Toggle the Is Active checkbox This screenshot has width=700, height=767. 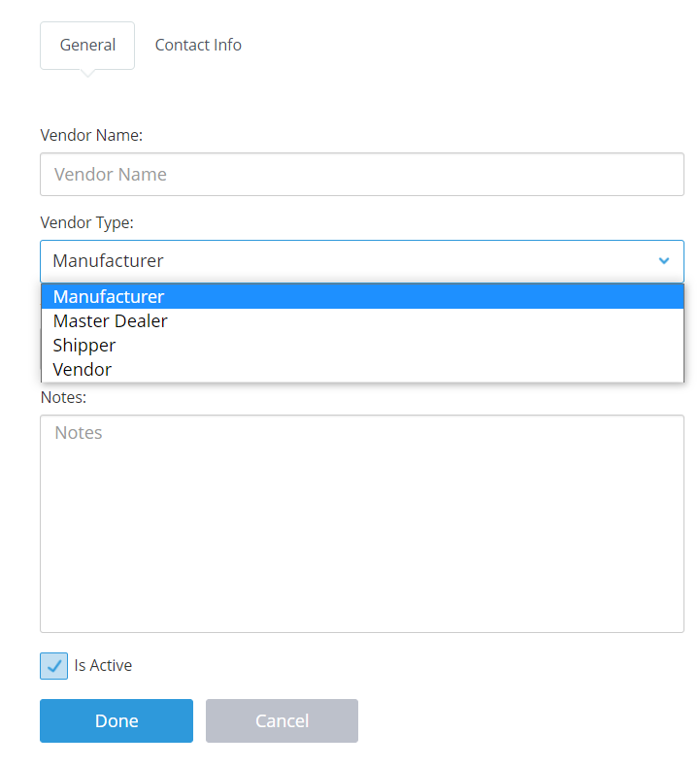pos(53,666)
